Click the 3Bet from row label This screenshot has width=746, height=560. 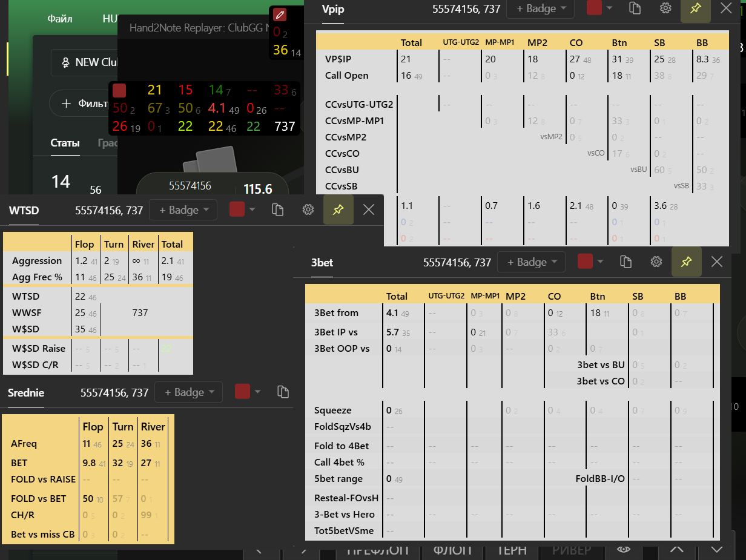pos(336,313)
